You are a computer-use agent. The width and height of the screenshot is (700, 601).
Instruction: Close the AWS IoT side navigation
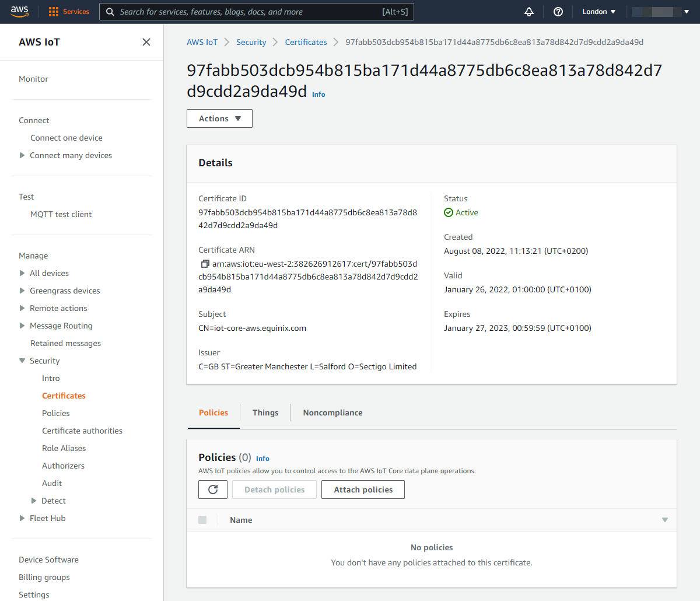(146, 42)
